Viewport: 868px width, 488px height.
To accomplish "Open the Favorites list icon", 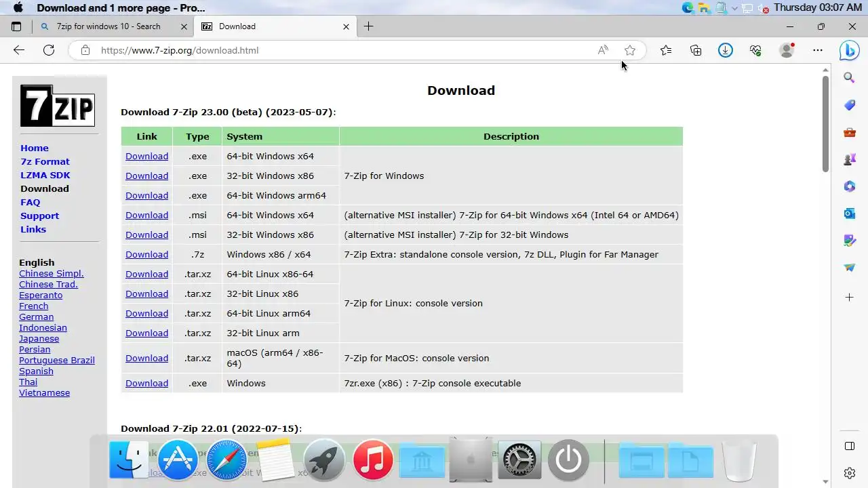I will point(666,50).
